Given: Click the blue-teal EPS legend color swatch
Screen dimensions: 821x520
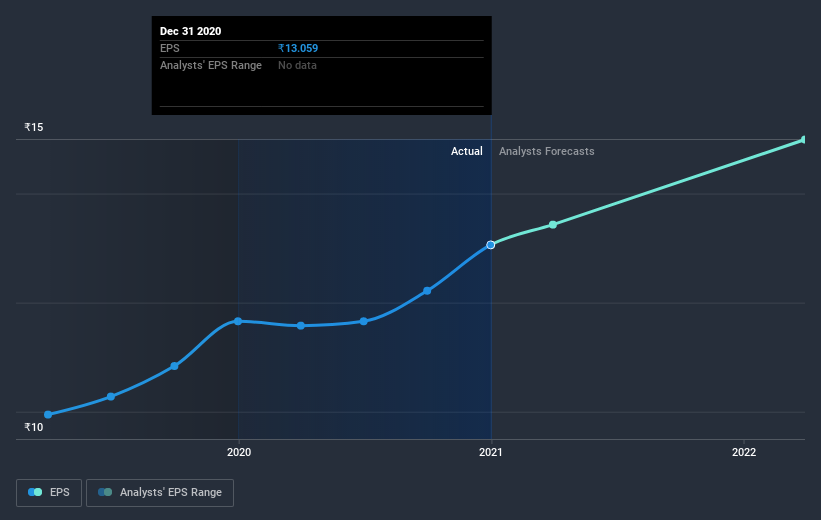Looking at the screenshot, I should [x=35, y=492].
